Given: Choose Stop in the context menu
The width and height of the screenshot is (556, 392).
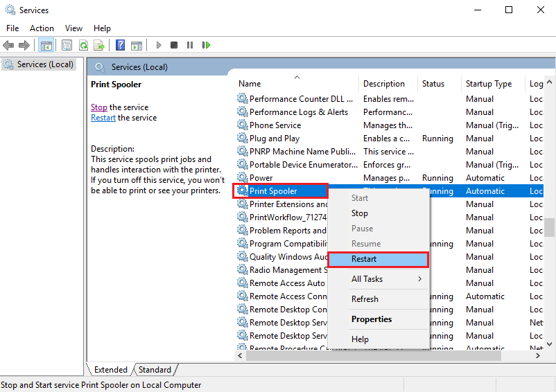Looking at the screenshot, I should (x=379, y=213).
